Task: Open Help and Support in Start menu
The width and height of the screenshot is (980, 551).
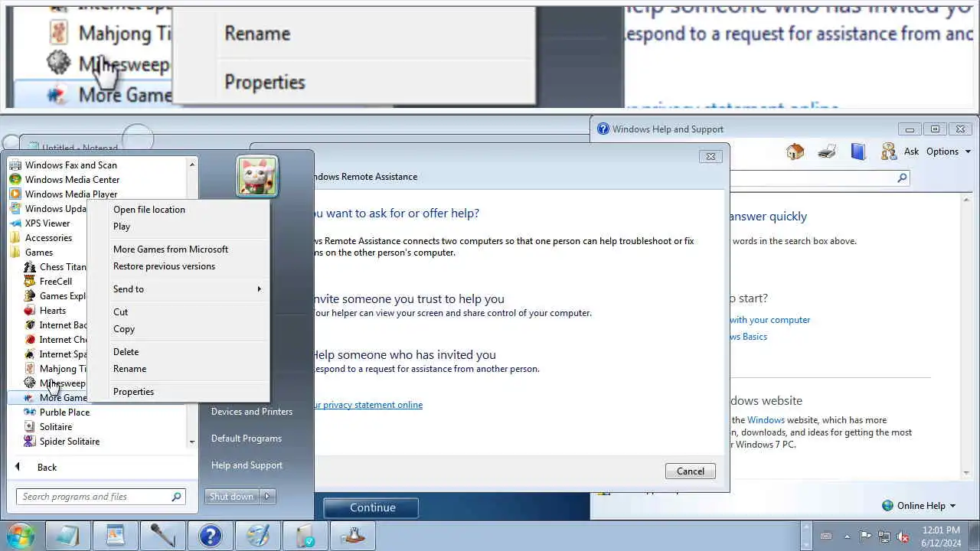Action: click(x=247, y=465)
